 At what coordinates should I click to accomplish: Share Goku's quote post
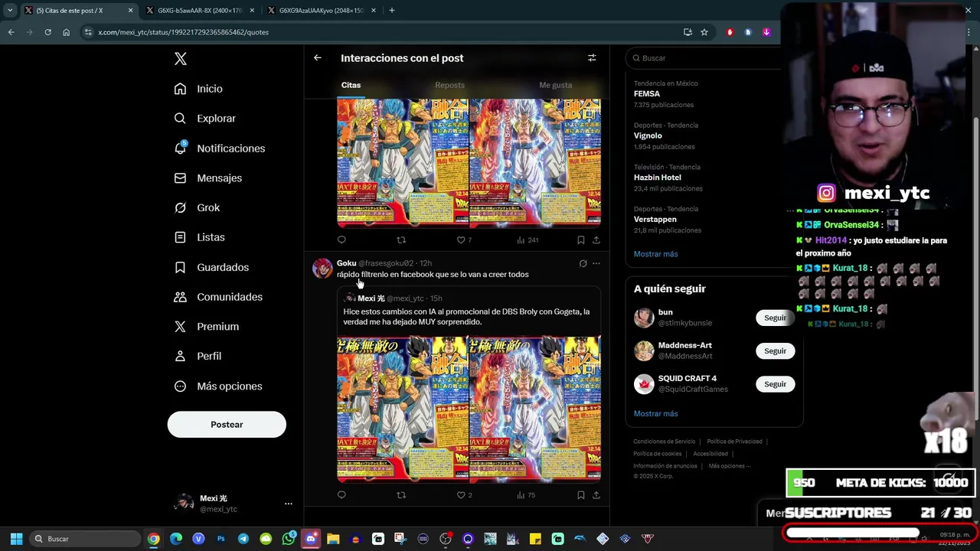coord(596,495)
